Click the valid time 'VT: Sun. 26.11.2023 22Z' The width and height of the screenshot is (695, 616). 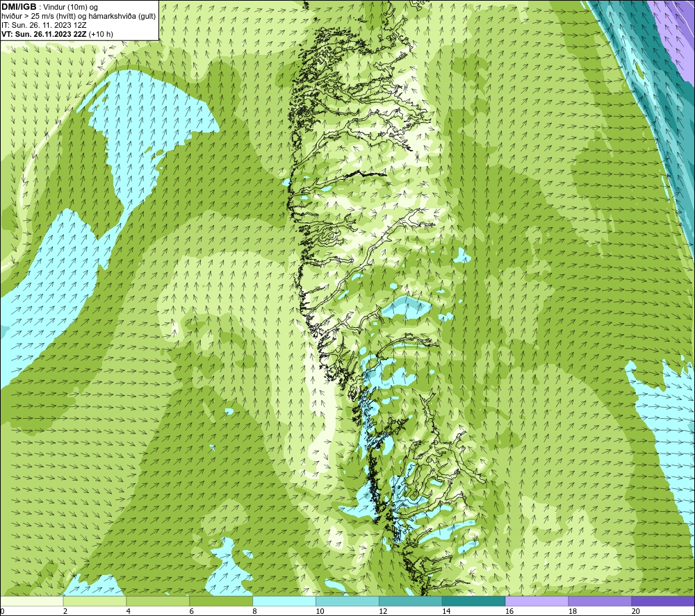(44, 34)
